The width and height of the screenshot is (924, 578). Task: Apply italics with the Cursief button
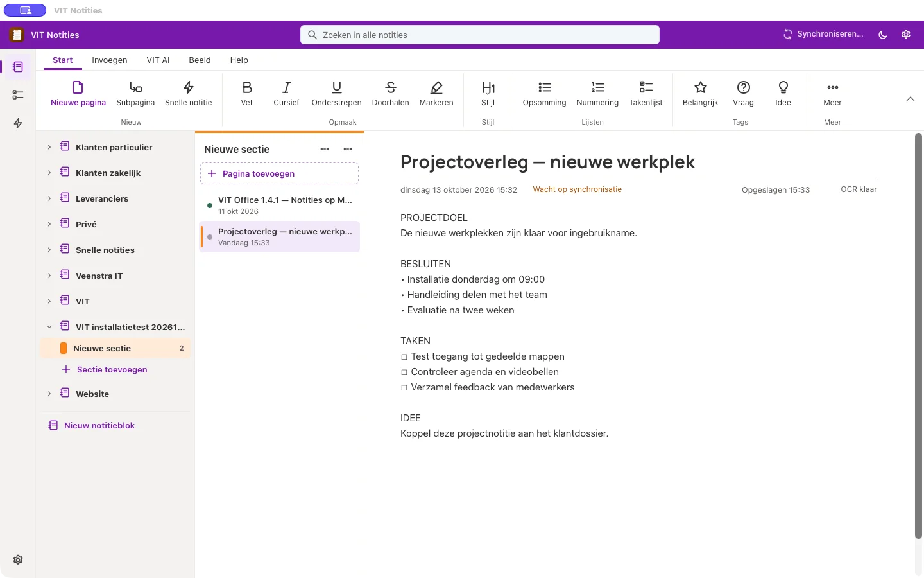pos(286,94)
